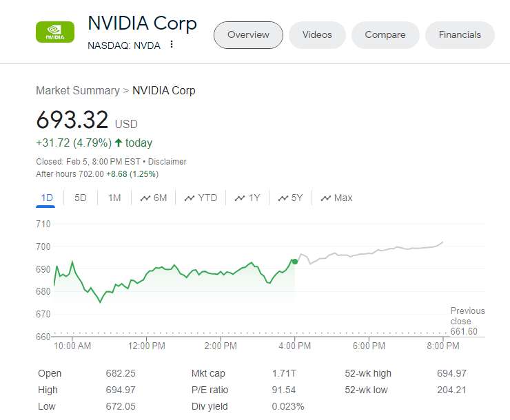
Task: Click the green closing-price dot on chart
Action: [x=295, y=262]
